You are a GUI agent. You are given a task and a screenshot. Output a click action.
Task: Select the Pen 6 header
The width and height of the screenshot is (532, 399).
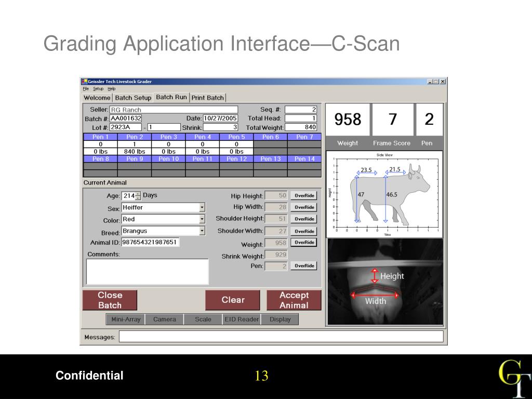coord(270,137)
